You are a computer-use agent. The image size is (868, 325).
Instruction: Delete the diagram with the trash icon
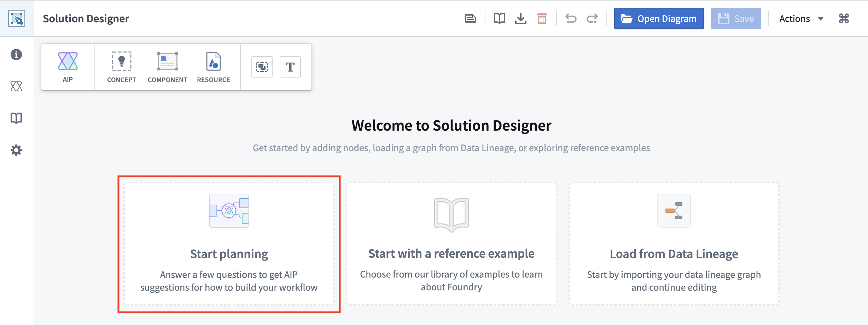tap(542, 18)
